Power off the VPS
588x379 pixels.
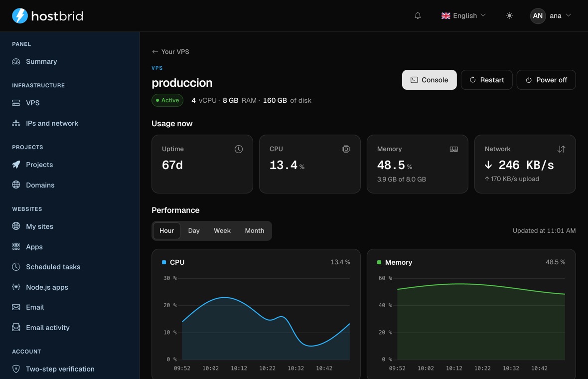[x=546, y=80]
